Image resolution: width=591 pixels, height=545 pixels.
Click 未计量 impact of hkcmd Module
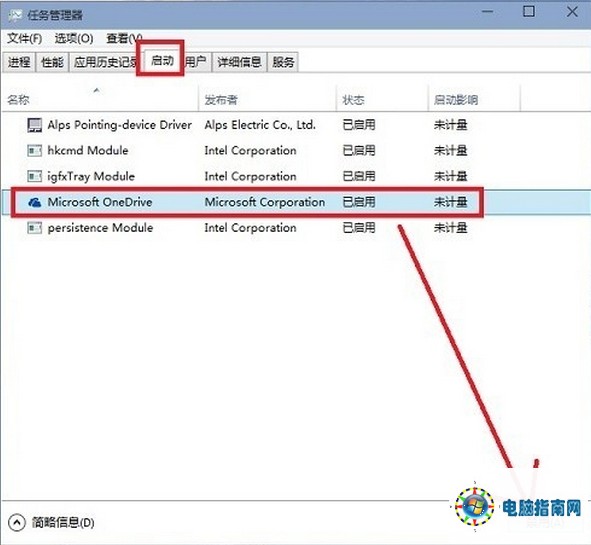(450, 151)
